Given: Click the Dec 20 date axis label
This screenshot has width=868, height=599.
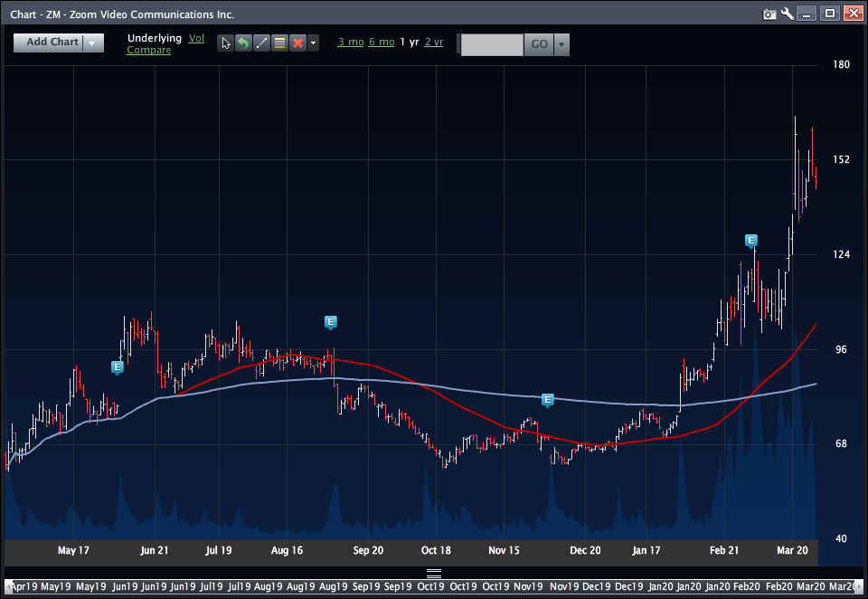Looking at the screenshot, I should click(585, 550).
